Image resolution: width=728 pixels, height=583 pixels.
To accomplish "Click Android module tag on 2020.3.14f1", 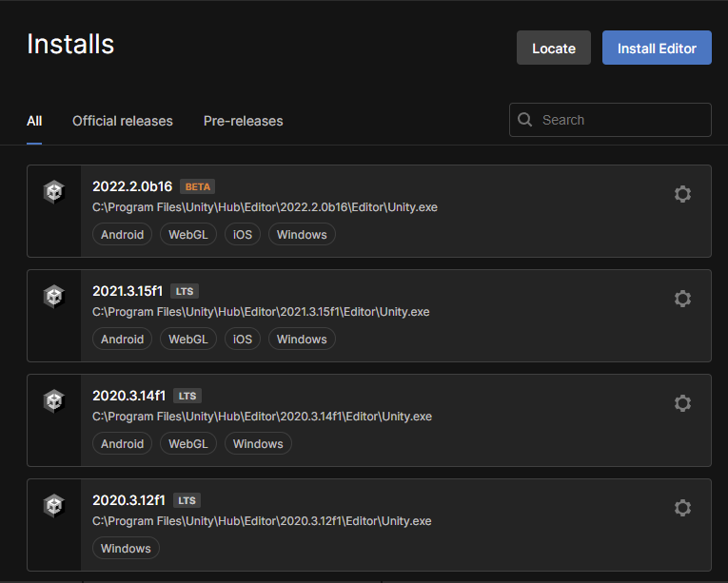I will pos(122,444).
